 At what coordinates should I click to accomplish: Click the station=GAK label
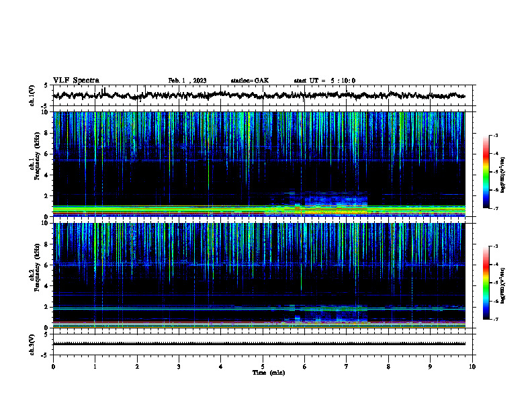pos(250,81)
